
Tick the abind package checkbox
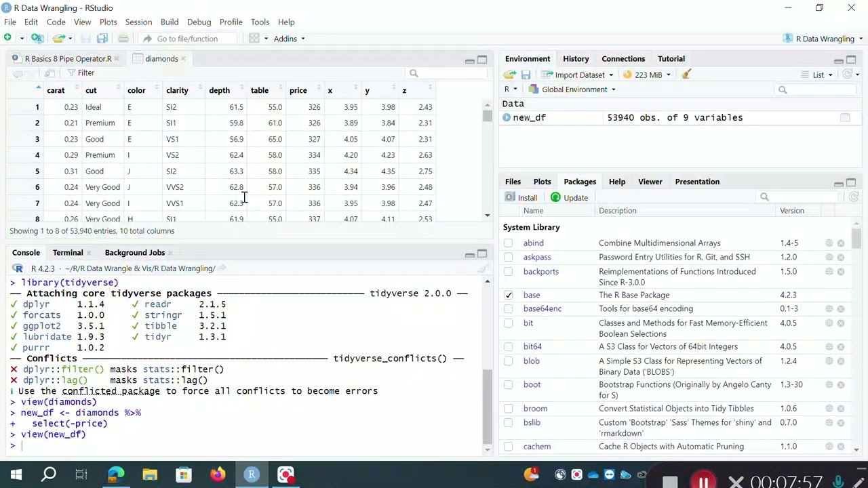(x=509, y=243)
